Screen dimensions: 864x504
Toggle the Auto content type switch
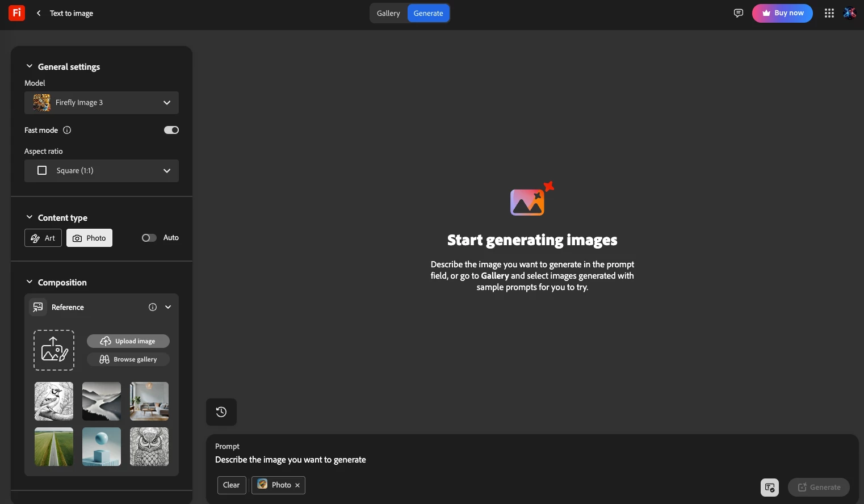[x=149, y=238]
